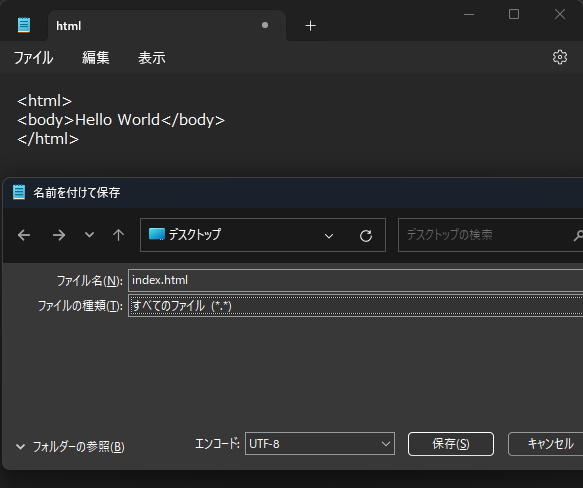Open the エンコード UTF-8 dropdown

pos(320,444)
